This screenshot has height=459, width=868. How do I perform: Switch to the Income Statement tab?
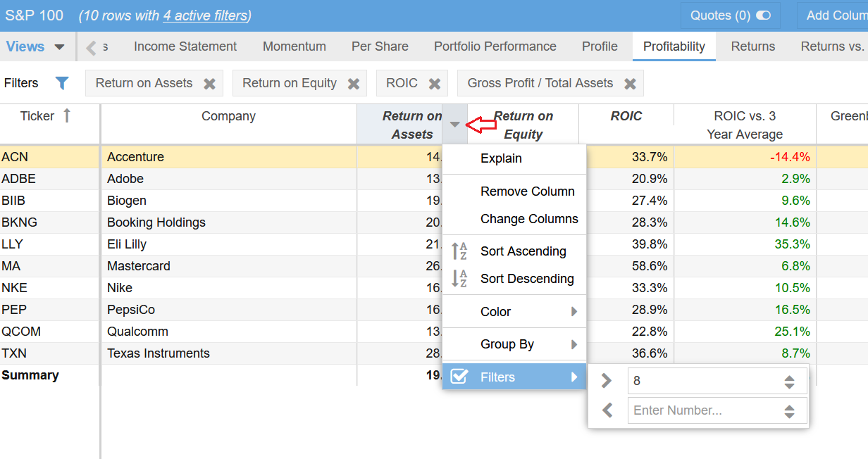tap(185, 46)
